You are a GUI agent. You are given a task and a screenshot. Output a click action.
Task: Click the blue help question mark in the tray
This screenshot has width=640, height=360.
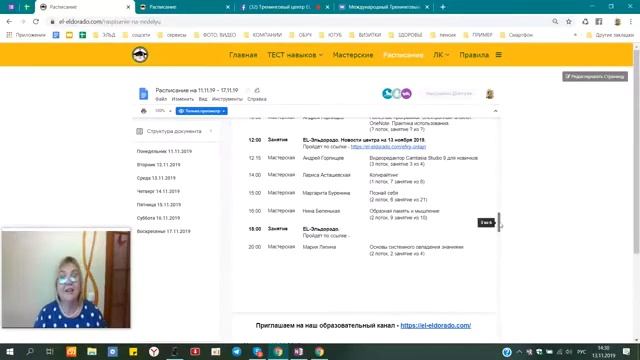tap(507, 352)
